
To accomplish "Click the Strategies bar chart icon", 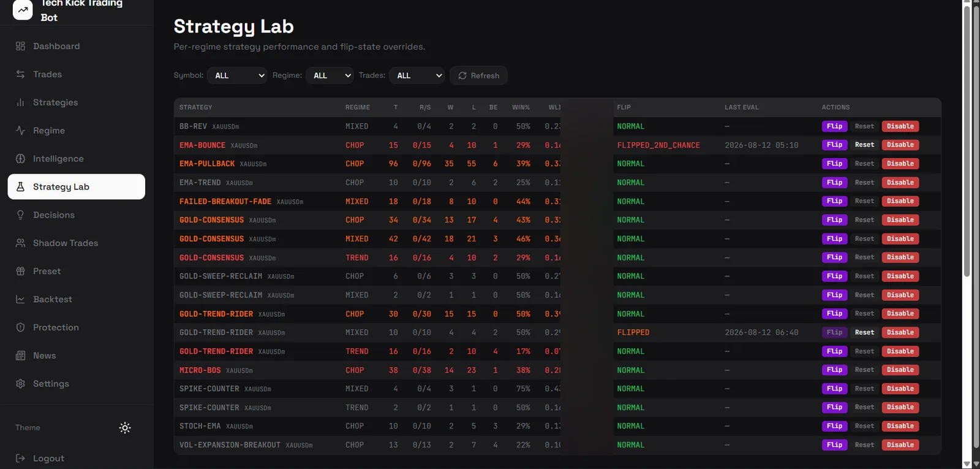I will coord(20,102).
